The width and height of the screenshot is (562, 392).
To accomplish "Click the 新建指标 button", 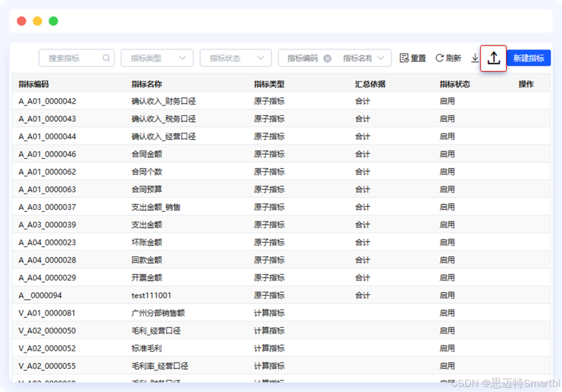I will [x=529, y=58].
